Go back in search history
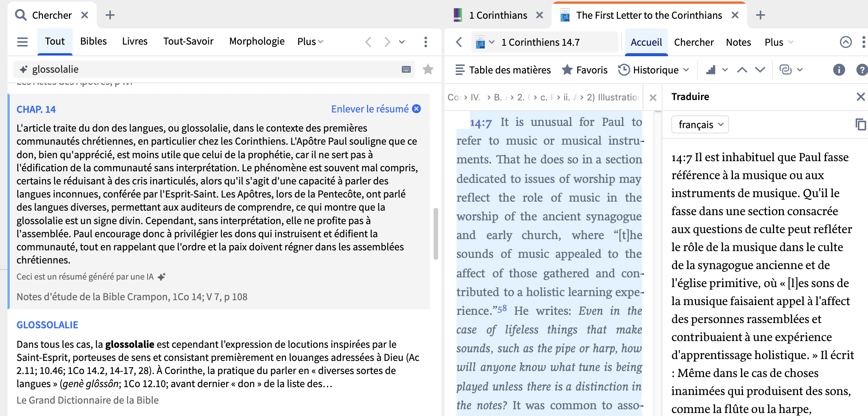This screenshot has height=416, width=868. (368, 42)
